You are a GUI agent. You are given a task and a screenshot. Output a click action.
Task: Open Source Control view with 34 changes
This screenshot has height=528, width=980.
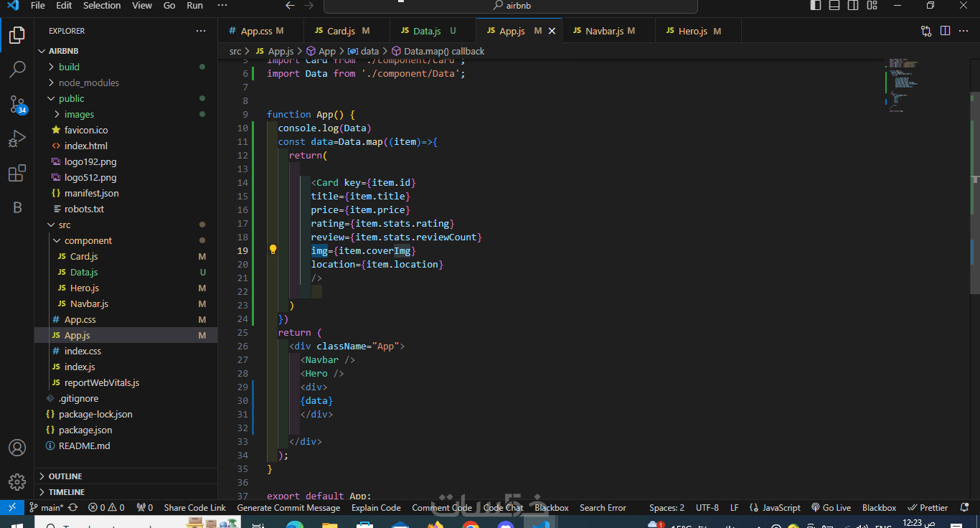coord(17,104)
